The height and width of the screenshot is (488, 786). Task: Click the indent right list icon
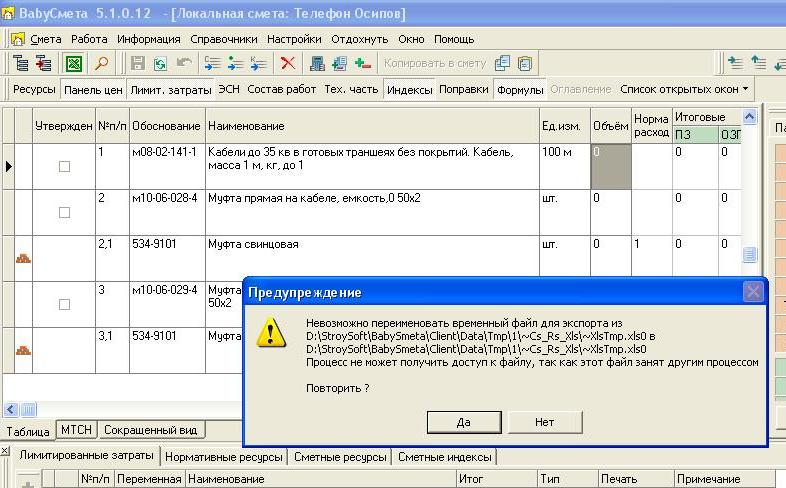735,64
